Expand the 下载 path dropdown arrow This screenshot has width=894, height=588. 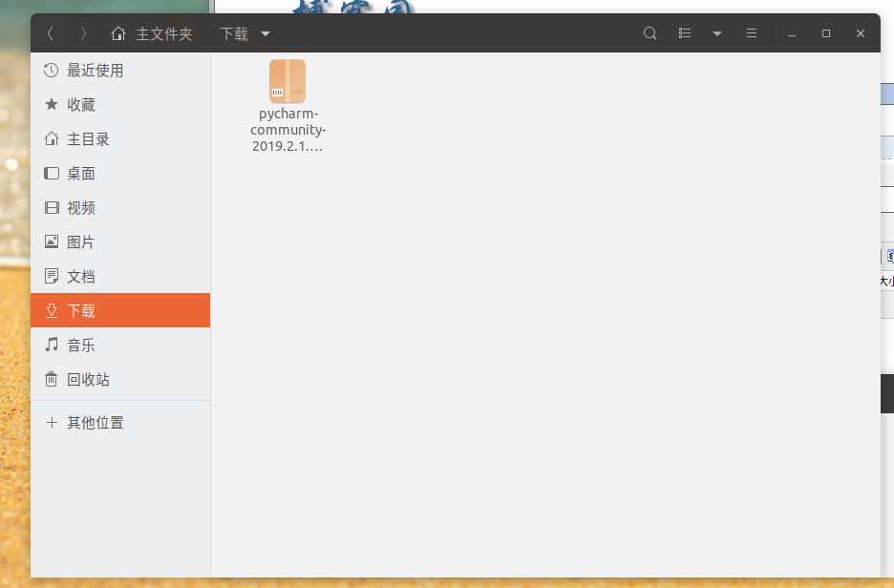point(266,33)
